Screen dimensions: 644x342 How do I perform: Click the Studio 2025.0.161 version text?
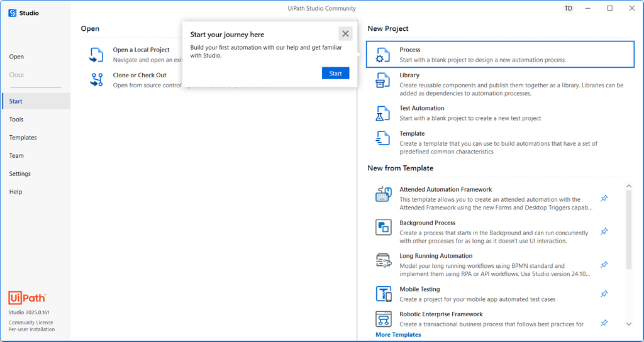coord(29,312)
